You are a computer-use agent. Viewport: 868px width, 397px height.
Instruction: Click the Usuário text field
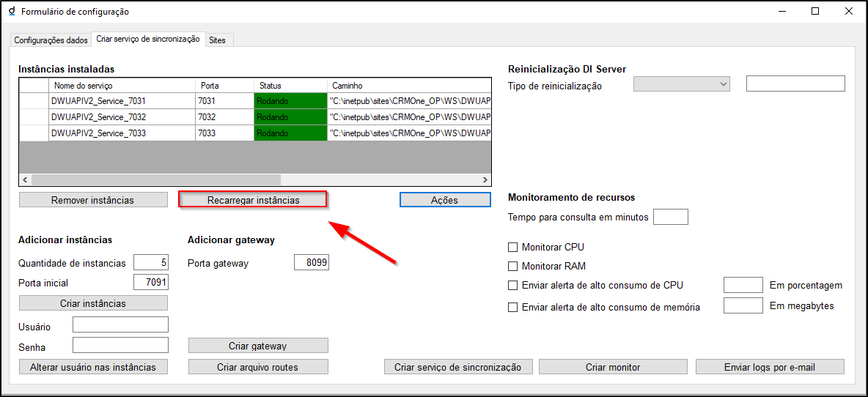tap(120, 324)
